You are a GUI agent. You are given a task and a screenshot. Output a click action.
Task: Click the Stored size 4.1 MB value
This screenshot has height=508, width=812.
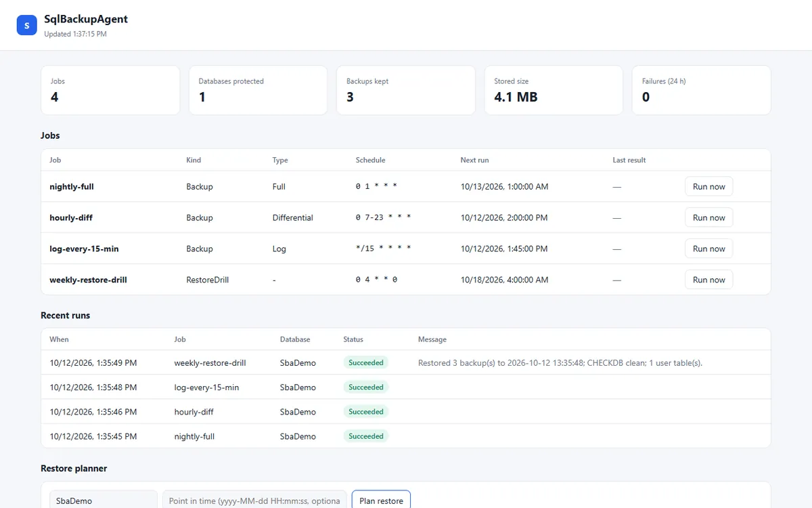[516, 97]
